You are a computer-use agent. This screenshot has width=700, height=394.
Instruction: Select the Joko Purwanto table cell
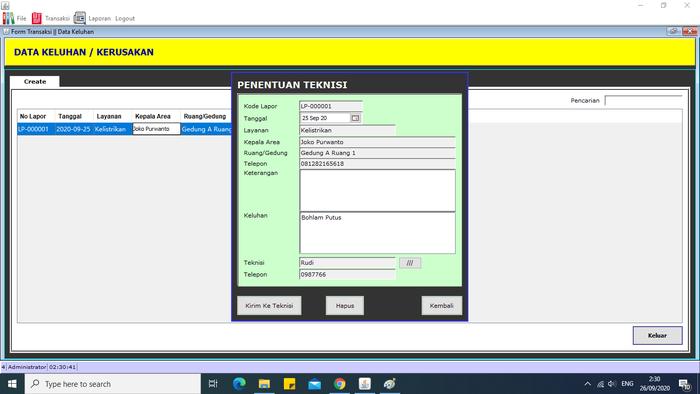click(x=156, y=129)
